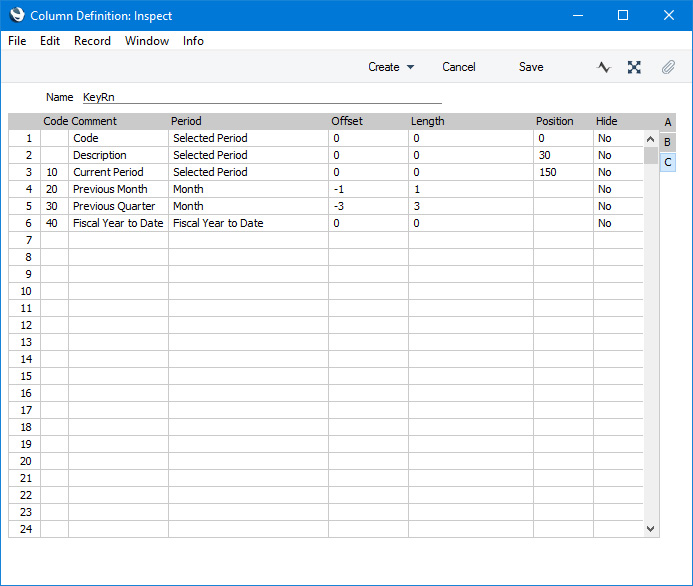Click the workflow overview crossed-arrows icon
Viewport: 693px width, 586px height.
(x=634, y=67)
